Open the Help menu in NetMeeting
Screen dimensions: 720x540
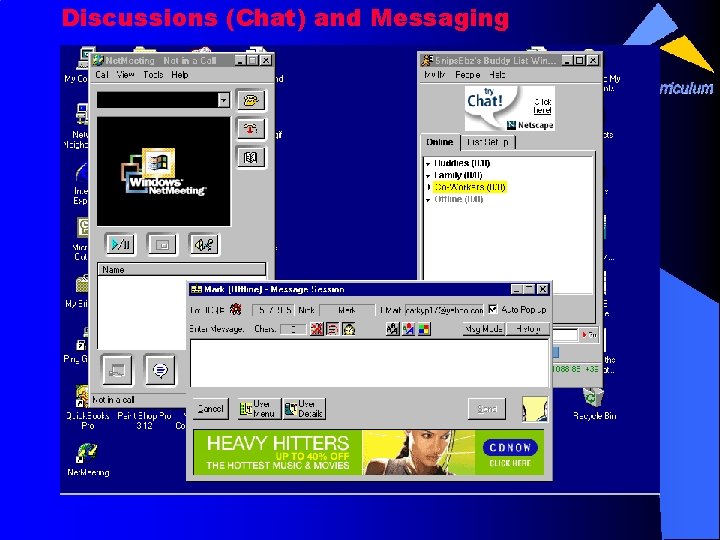(x=180, y=74)
